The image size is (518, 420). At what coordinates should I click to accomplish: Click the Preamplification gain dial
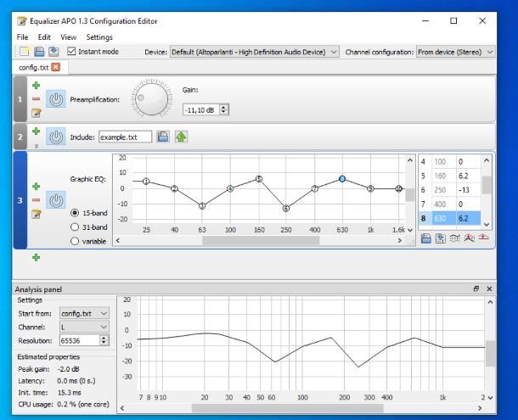pos(152,98)
